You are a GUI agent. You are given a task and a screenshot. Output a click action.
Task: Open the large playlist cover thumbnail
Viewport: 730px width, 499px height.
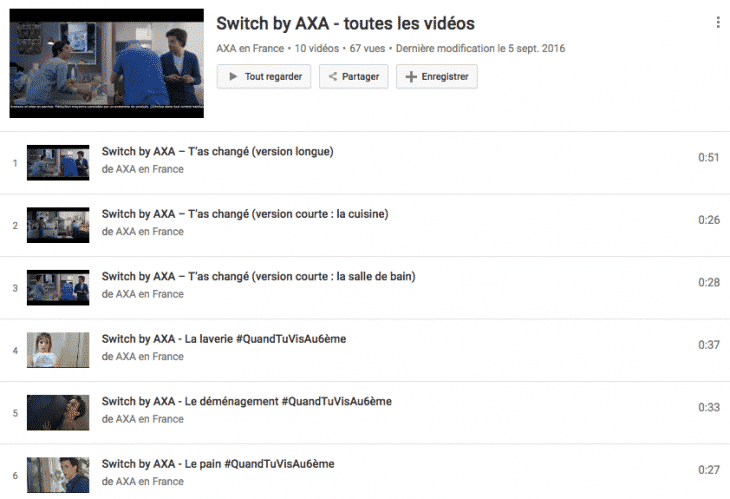[x=107, y=63]
